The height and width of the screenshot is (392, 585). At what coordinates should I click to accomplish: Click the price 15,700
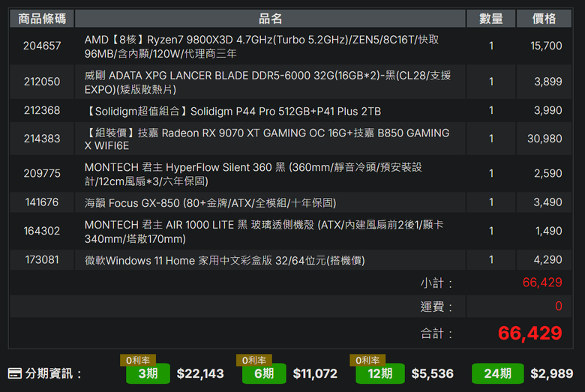tap(546, 46)
